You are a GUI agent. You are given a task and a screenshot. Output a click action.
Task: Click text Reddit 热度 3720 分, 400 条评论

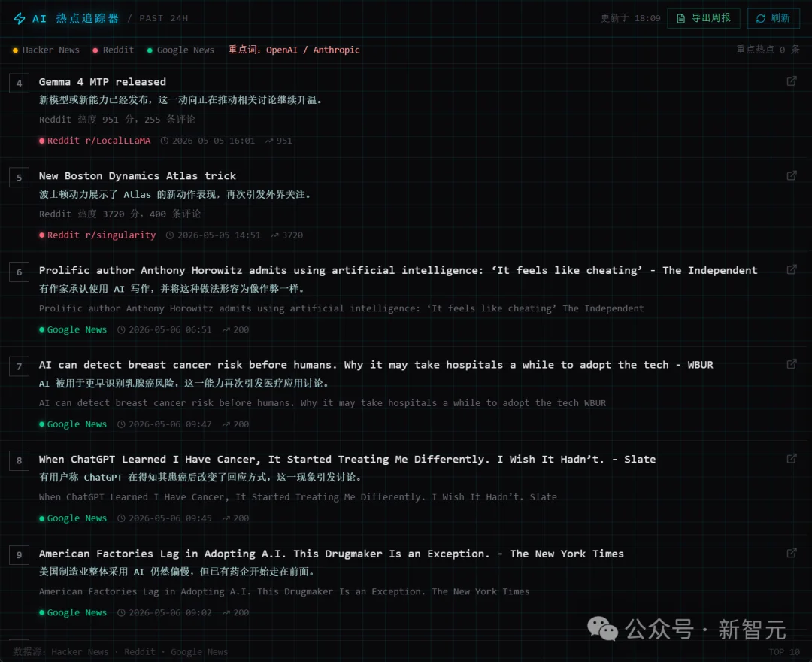tap(120, 214)
